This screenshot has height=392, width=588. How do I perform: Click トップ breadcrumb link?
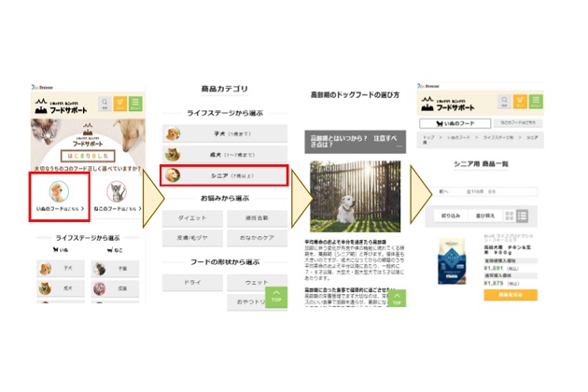pos(428,138)
